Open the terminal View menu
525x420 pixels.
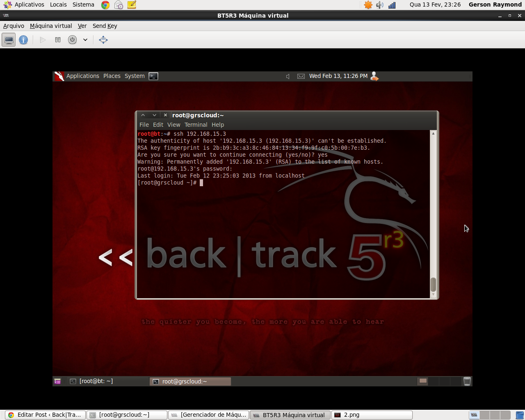(x=173, y=125)
